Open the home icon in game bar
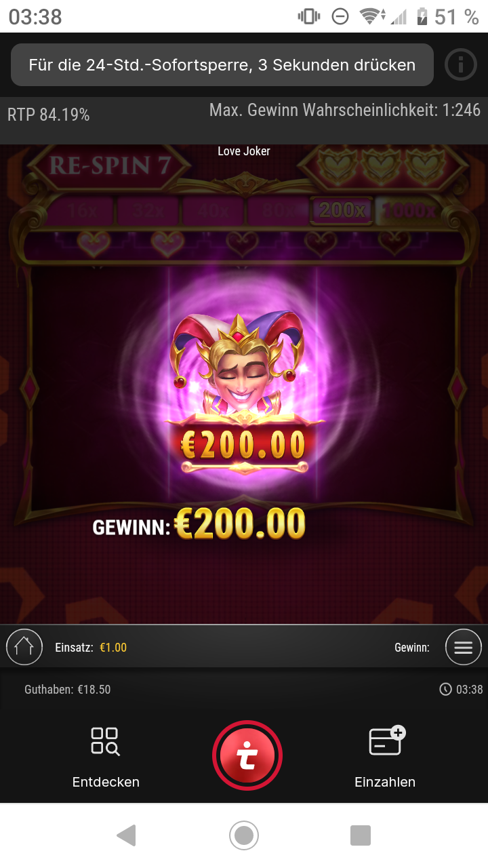The width and height of the screenshot is (488, 868). (24, 647)
